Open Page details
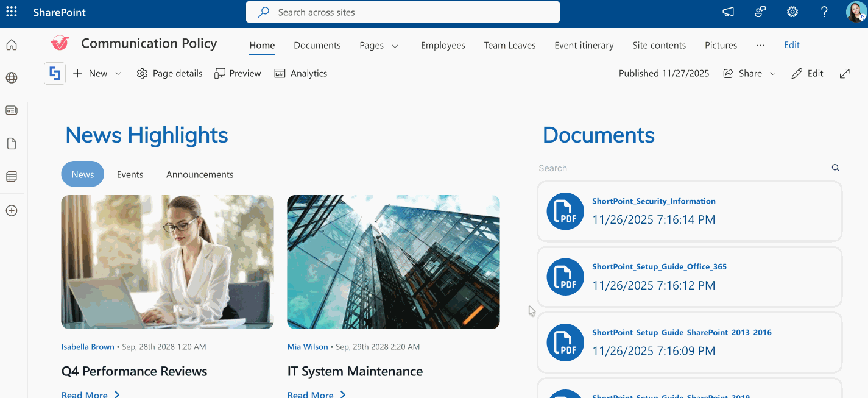 (169, 73)
